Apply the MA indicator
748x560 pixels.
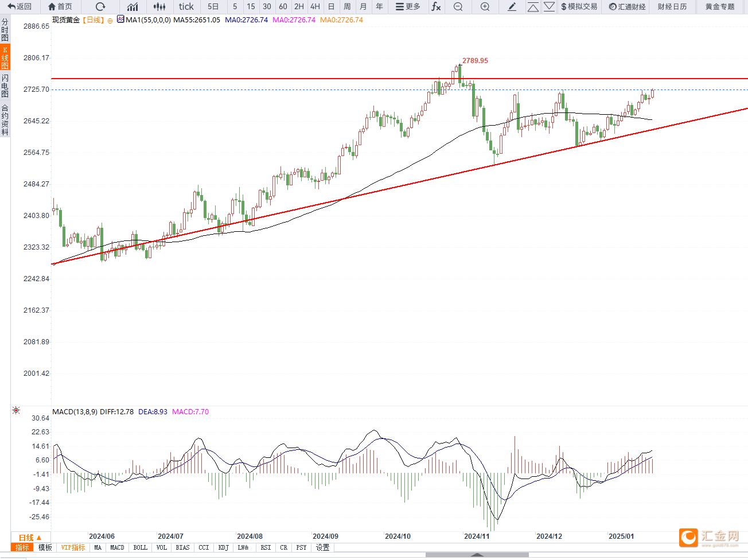tap(98, 547)
